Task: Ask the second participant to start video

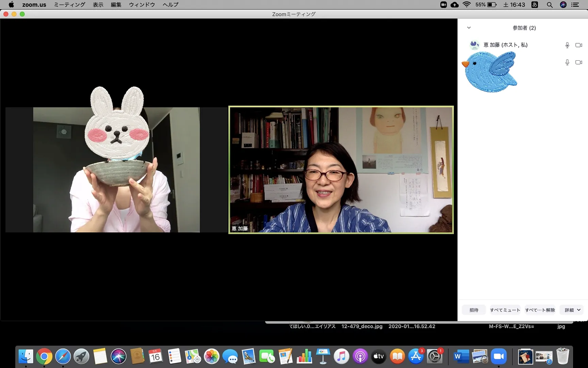Action: 578,62
